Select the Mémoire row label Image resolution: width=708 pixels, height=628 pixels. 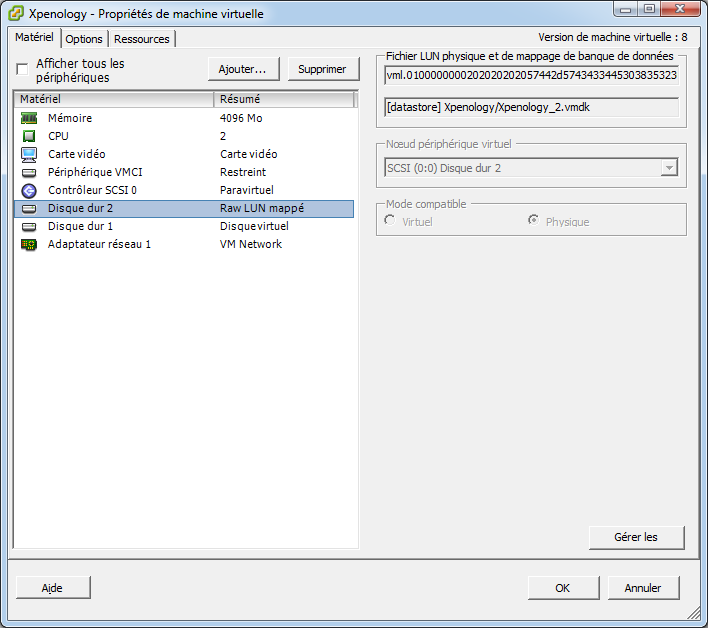(x=70, y=118)
